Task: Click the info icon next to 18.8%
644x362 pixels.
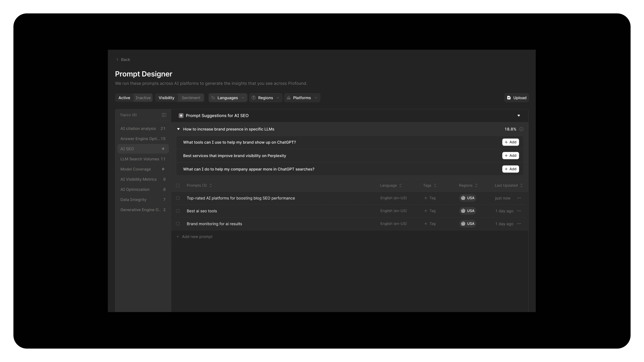Action: (x=521, y=129)
